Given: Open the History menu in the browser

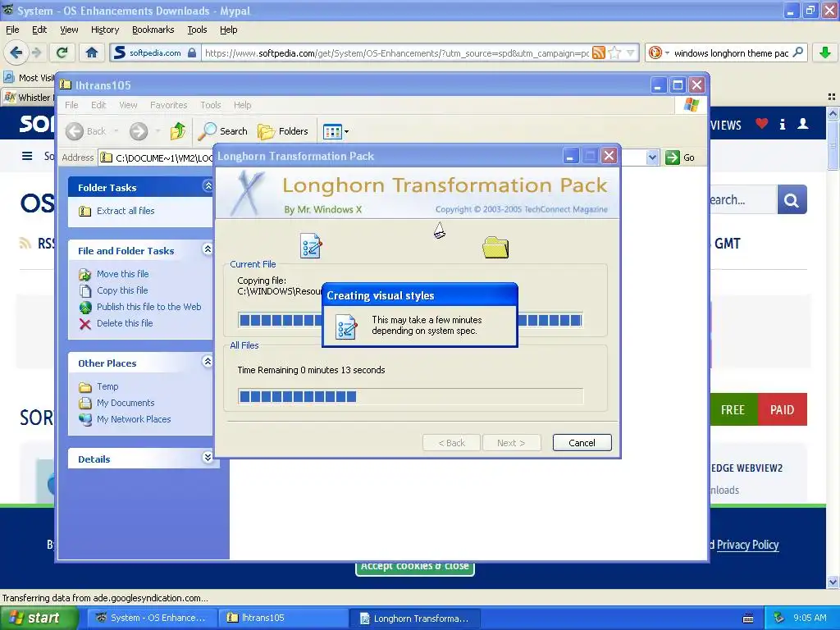Looking at the screenshot, I should click(x=104, y=30).
